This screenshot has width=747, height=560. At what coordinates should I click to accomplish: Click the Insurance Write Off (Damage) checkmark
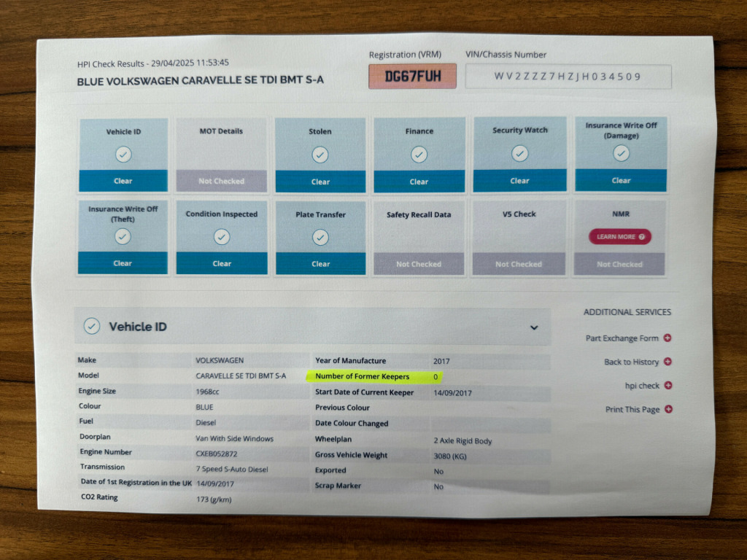622,153
